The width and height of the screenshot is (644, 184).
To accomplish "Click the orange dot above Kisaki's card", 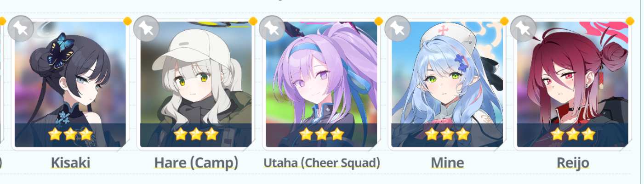I will pos(127,21).
